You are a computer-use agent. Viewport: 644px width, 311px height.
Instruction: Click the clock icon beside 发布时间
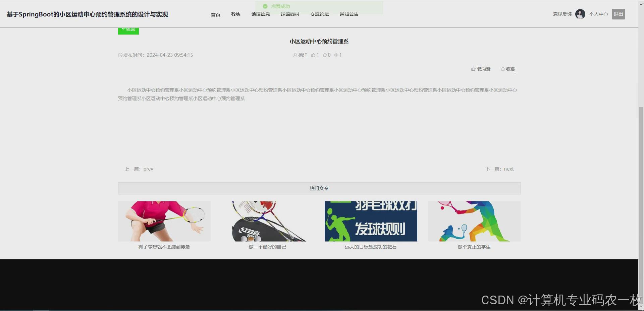[120, 55]
